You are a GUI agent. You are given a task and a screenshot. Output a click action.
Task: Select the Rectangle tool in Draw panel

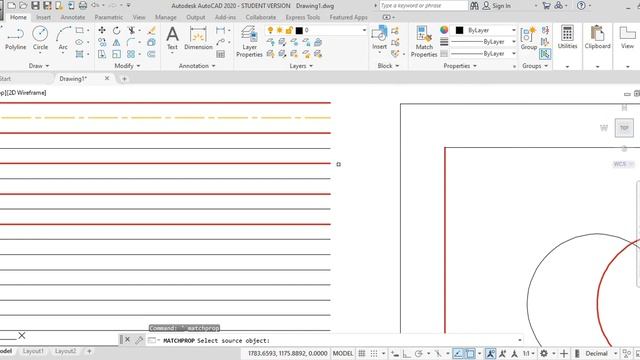pyautogui.click(x=80, y=30)
